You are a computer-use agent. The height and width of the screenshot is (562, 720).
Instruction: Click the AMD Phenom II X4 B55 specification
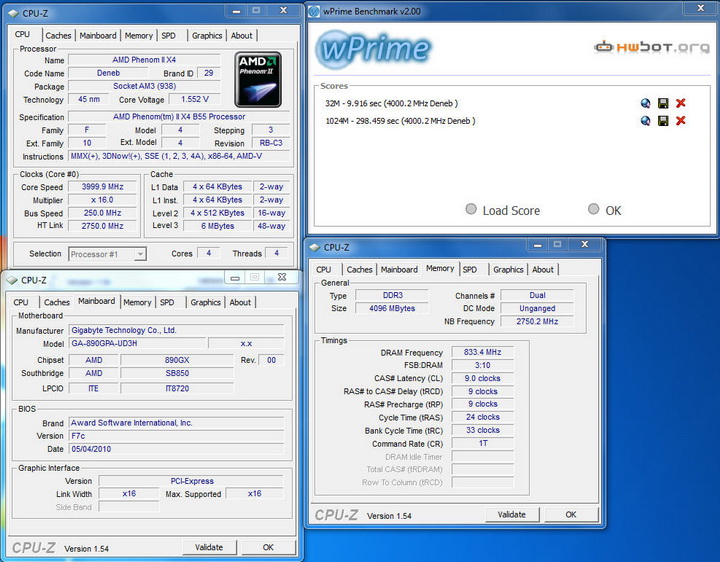point(179,117)
